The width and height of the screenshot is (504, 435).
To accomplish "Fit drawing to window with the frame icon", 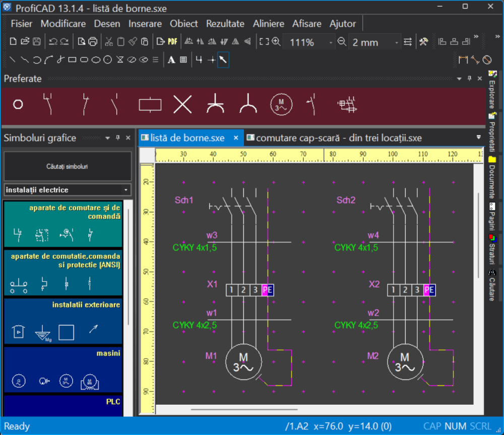I will 264,42.
